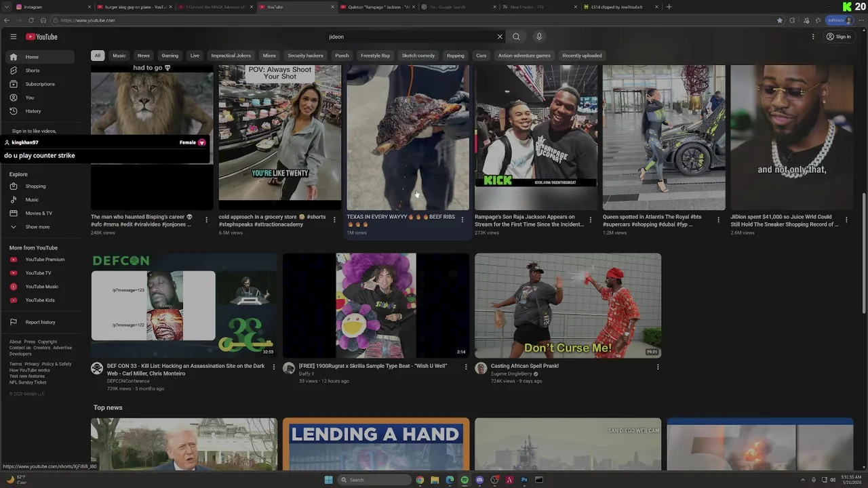
Task: Open options for Queen spotted in Atlantis short
Action: coord(718,220)
